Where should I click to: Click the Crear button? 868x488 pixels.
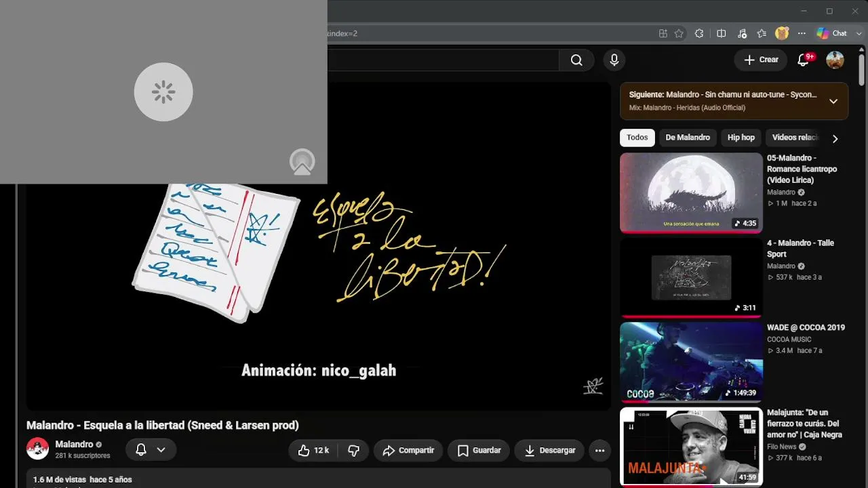tap(761, 60)
